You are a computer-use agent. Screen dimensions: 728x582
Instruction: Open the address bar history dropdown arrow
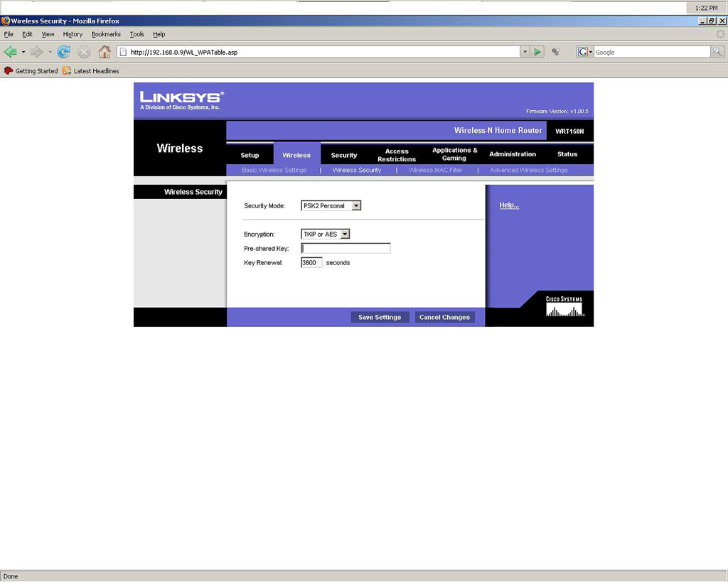pyautogui.click(x=525, y=52)
